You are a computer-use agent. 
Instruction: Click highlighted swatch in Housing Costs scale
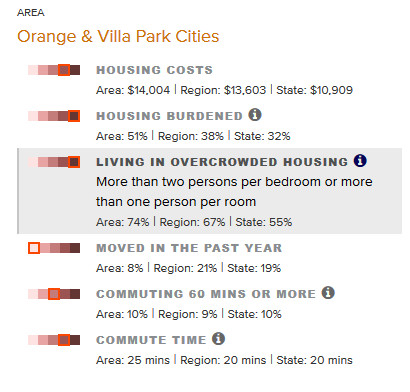[x=64, y=70]
